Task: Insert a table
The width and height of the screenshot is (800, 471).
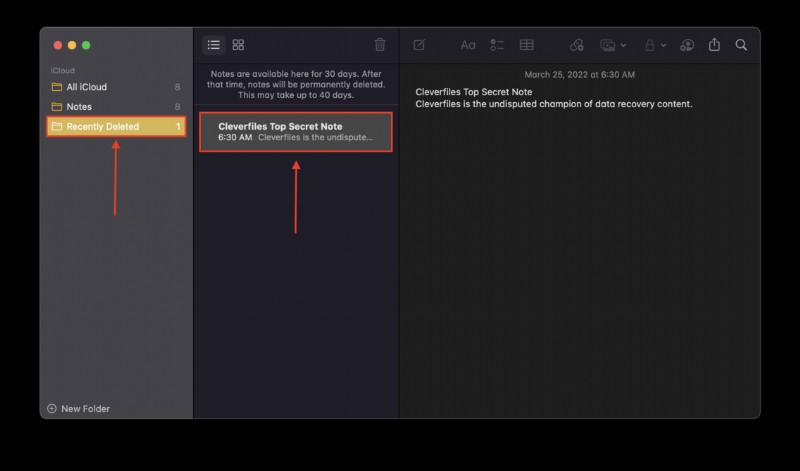Action: coord(527,45)
